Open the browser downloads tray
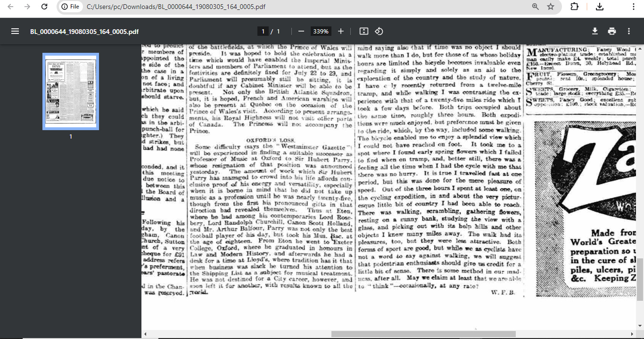The image size is (644, 339). 600,7
